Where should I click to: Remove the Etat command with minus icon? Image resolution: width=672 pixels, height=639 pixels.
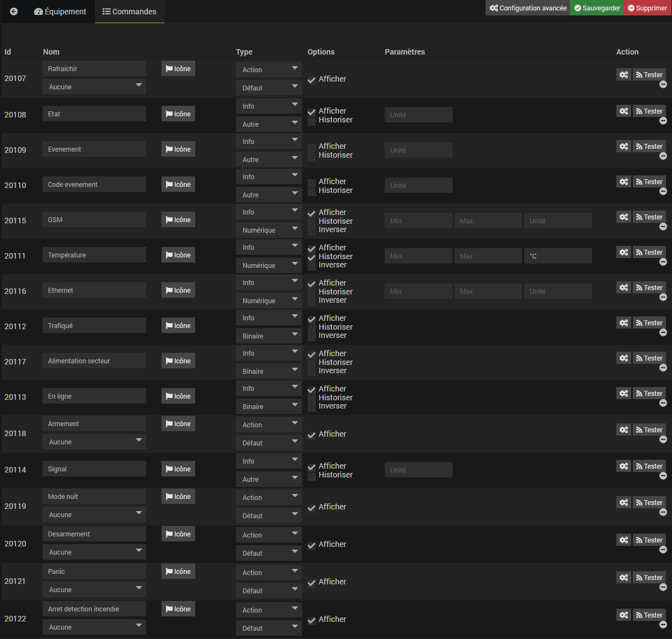pyautogui.click(x=663, y=121)
